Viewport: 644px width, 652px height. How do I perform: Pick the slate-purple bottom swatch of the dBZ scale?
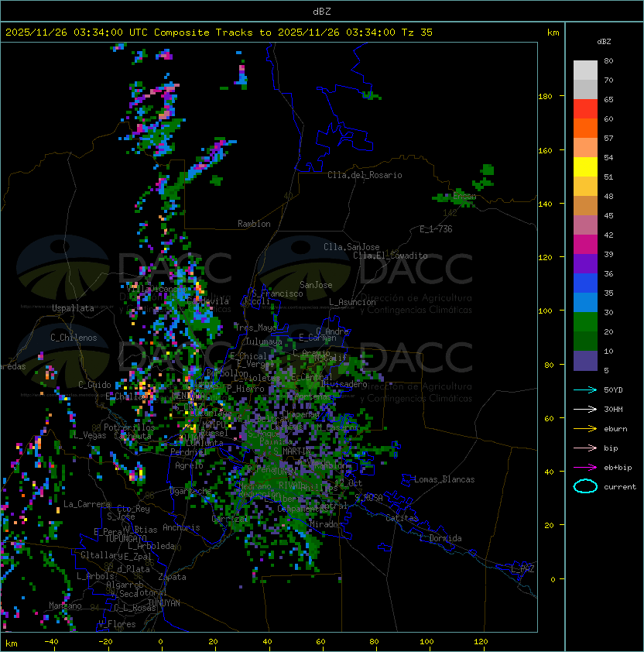[x=585, y=361]
